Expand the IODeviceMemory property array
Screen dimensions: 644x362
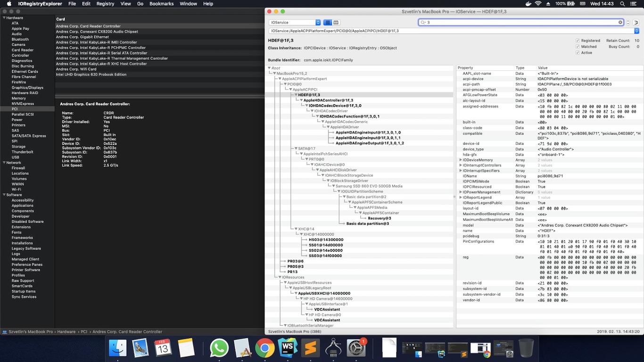tap(461, 160)
